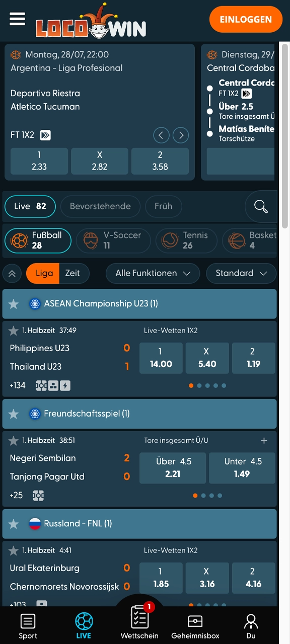Show previous featured market arrow
The height and width of the screenshot is (644, 290).
click(x=161, y=135)
